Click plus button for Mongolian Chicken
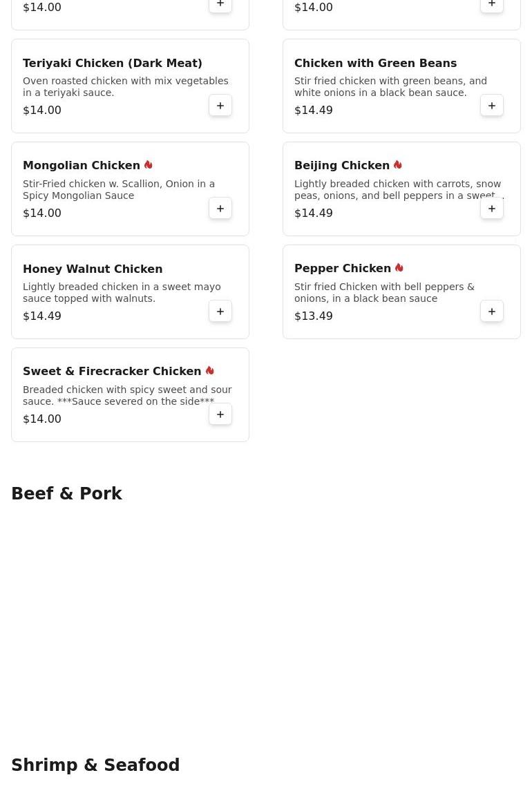 tap(220, 209)
